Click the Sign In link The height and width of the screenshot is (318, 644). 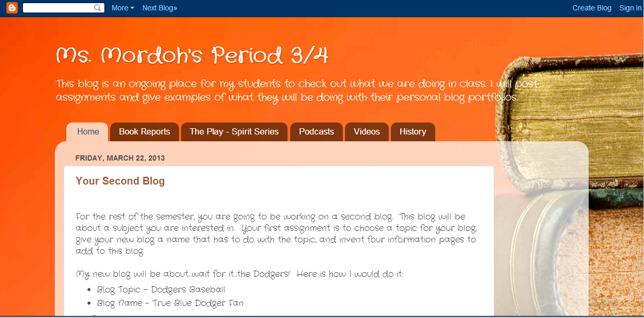pos(630,8)
